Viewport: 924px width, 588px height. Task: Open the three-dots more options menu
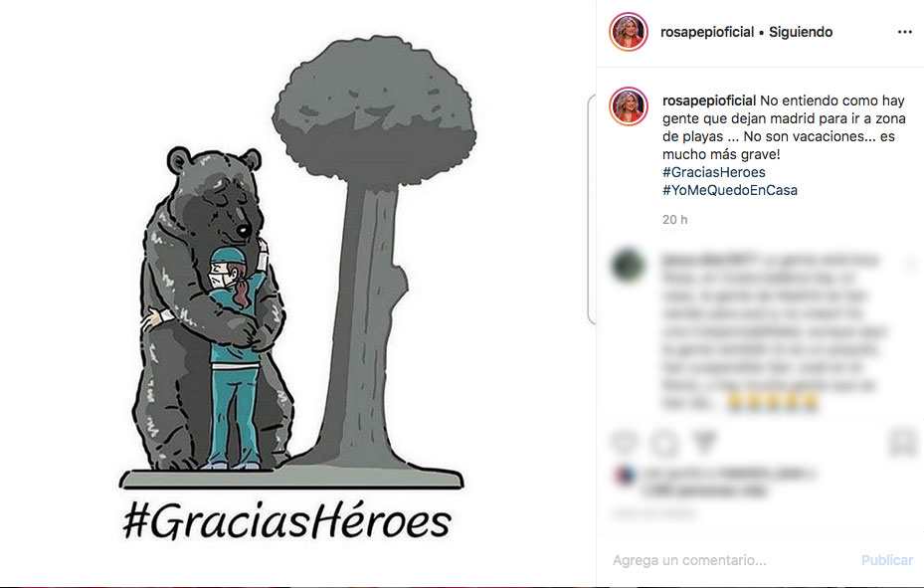pos(904,32)
